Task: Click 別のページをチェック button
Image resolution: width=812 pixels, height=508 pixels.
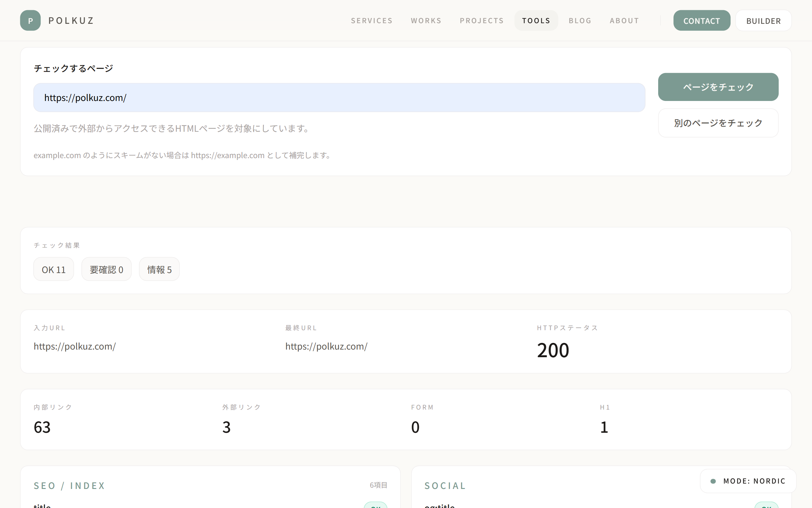Action: coord(718,123)
